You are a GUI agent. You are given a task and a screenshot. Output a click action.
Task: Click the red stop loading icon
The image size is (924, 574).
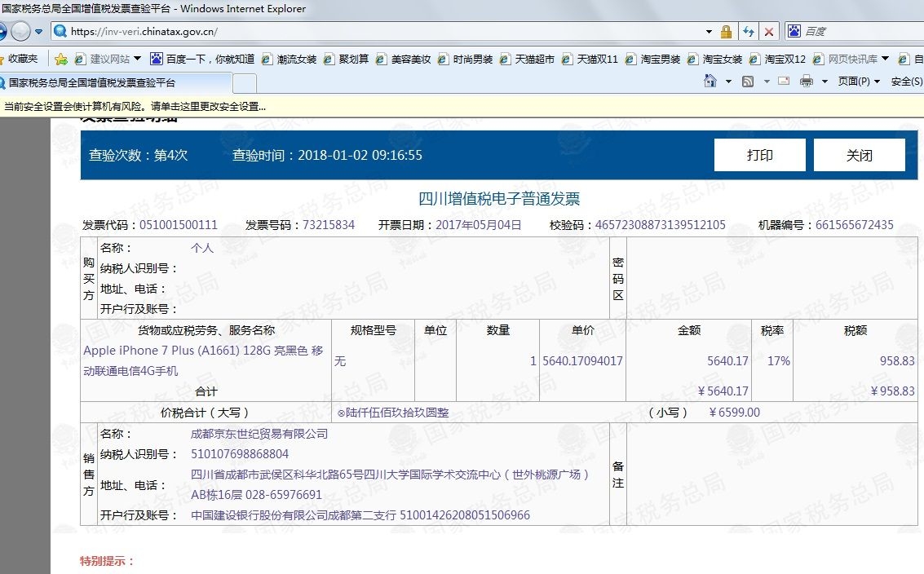pyautogui.click(x=769, y=32)
